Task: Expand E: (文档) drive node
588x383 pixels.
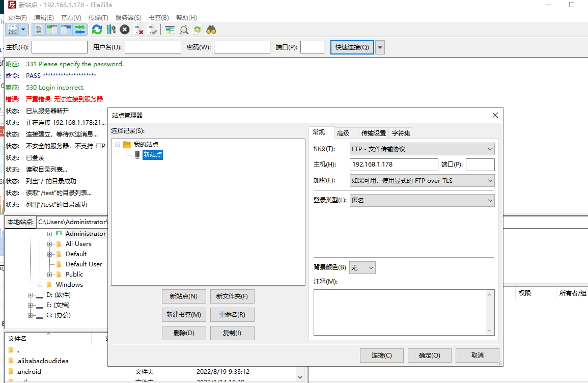Action: coord(30,305)
